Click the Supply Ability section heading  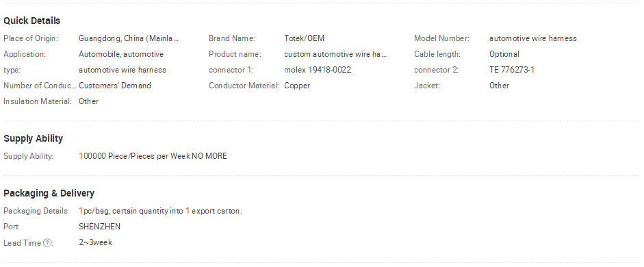click(34, 139)
